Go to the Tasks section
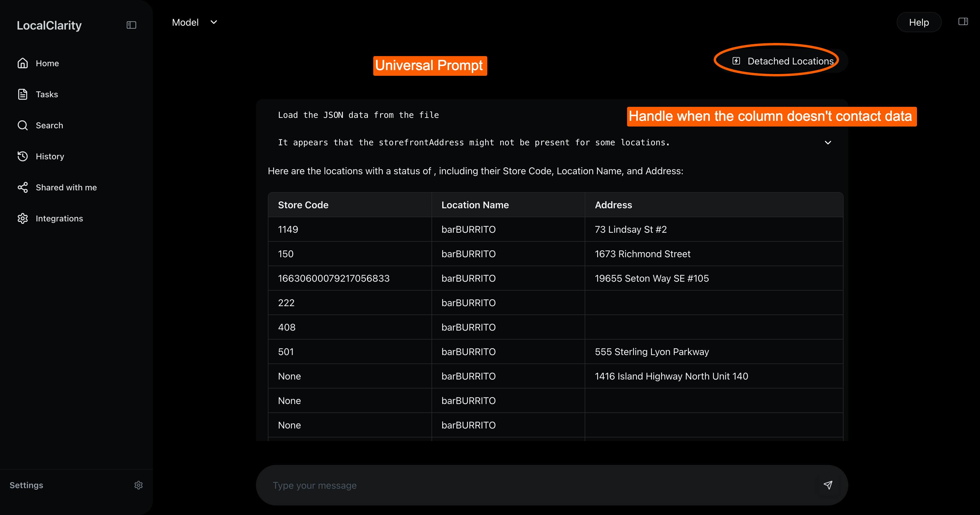Viewport: 980px width, 515px height. point(47,94)
